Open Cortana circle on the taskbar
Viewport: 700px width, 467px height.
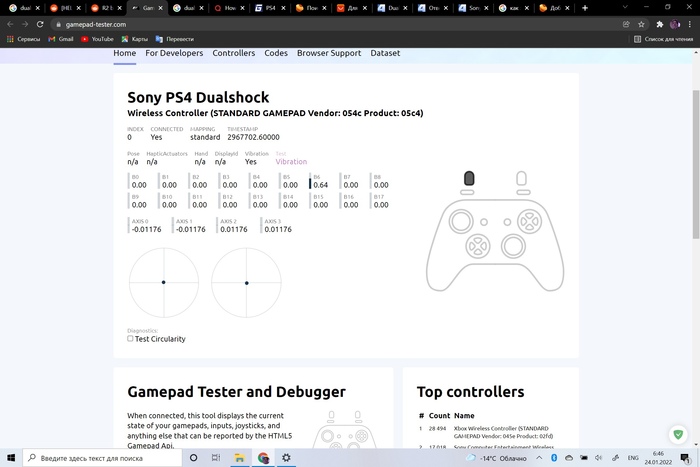coord(193,458)
